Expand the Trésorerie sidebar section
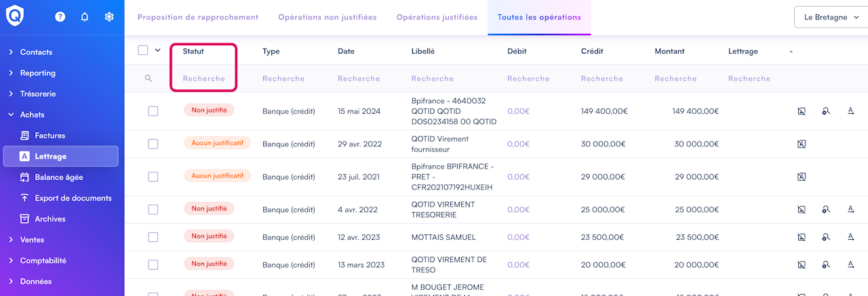 37,94
